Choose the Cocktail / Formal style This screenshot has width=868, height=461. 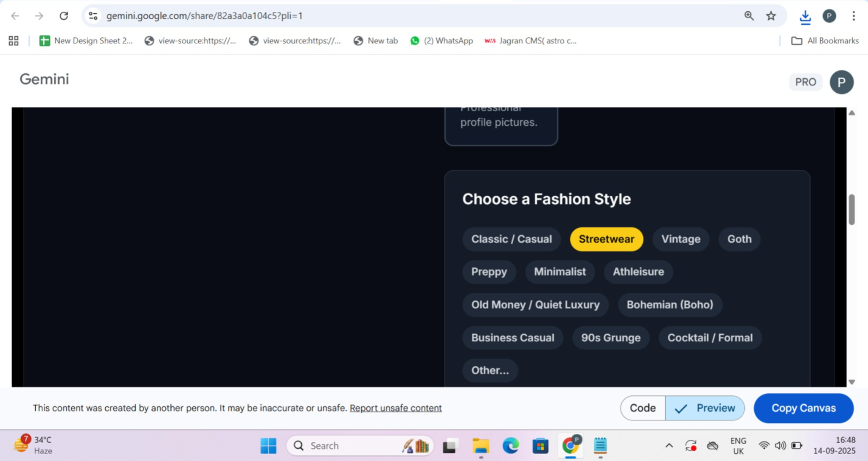pos(710,338)
